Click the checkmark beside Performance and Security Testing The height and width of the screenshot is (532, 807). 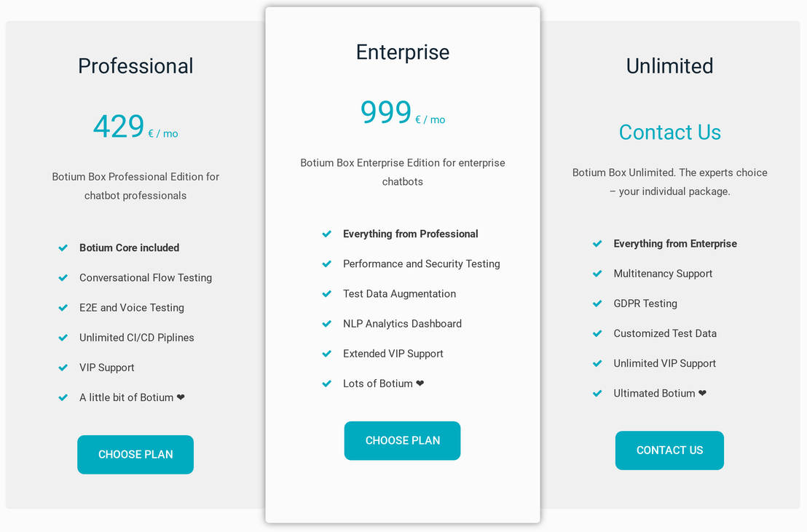[326, 263]
